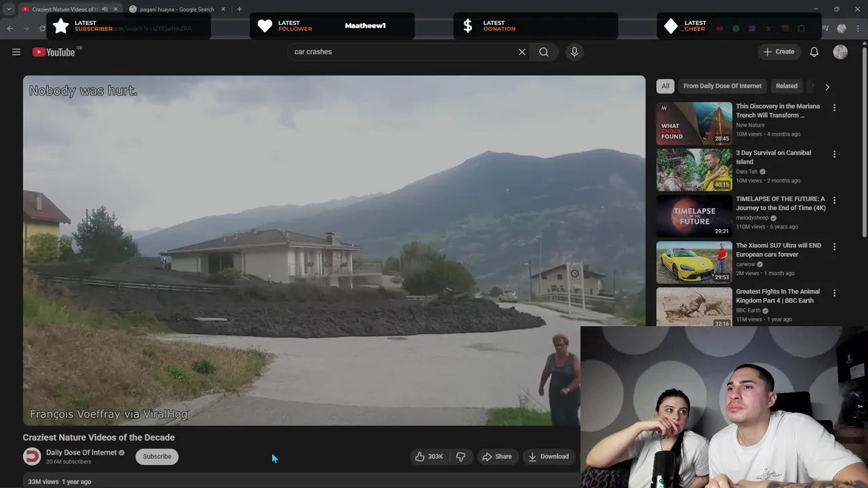This screenshot has width=868, height=488.
Task: Open the BBC Earth channel name
Action: click(x=748, y=310)
